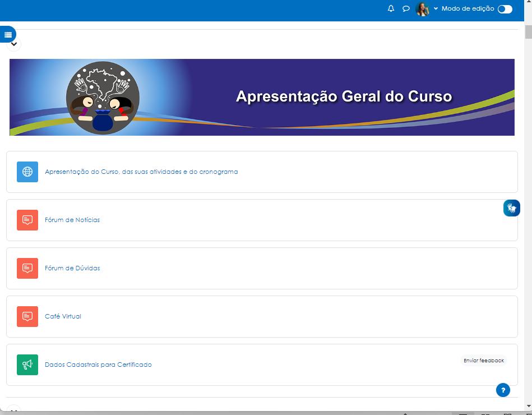This screenshot has height=415, width=532.
Task: Open the messages chat bubble icon
Action: 406,9
